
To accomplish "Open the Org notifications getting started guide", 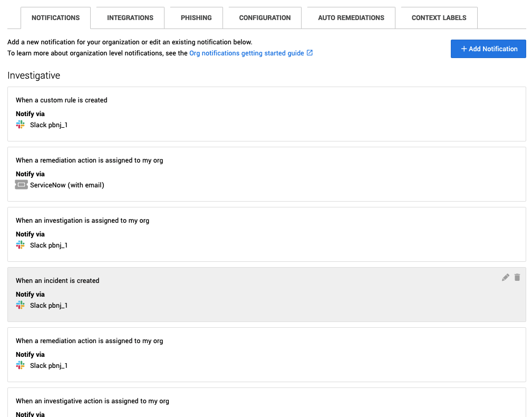I will [x=248, y=53].
